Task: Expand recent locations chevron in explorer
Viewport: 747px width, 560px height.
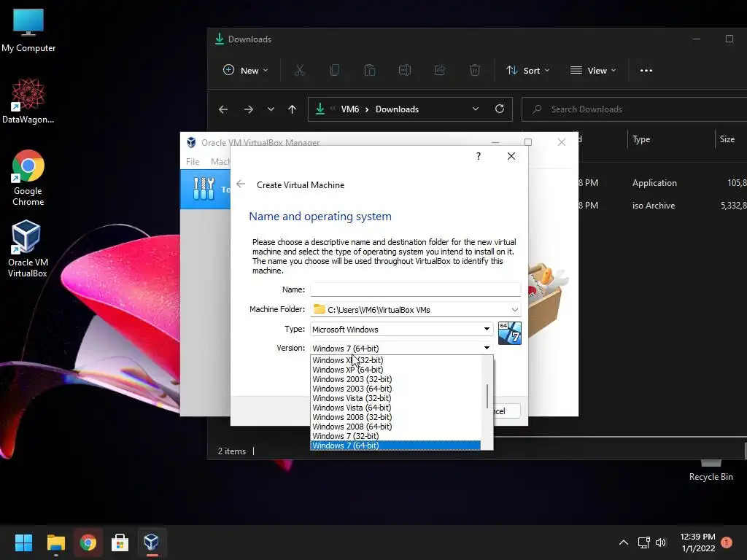Action: pyautogui.click(x=271, y=109)
